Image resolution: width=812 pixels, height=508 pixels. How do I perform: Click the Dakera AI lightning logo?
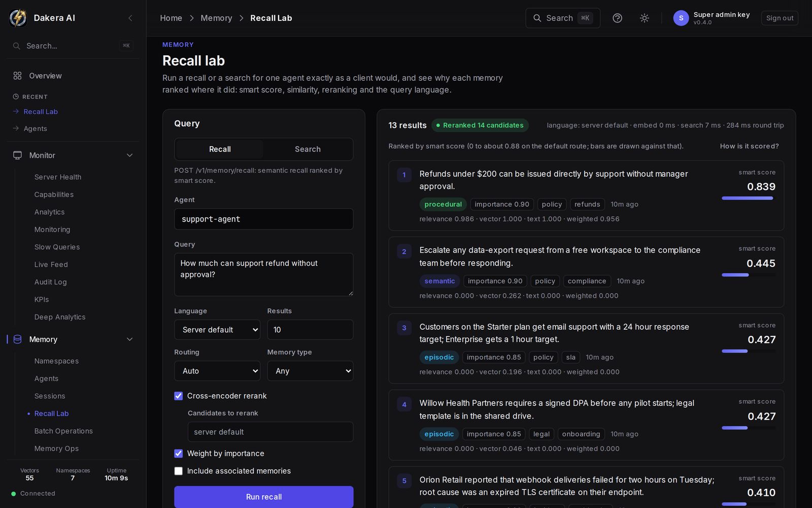18,18
